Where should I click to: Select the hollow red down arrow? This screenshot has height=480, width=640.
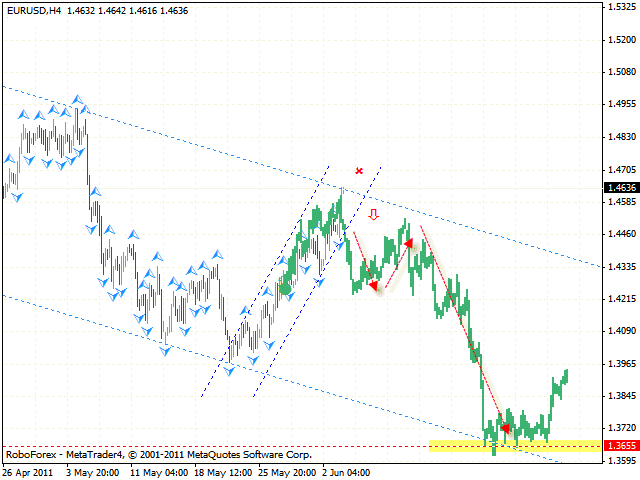[374, 214]
